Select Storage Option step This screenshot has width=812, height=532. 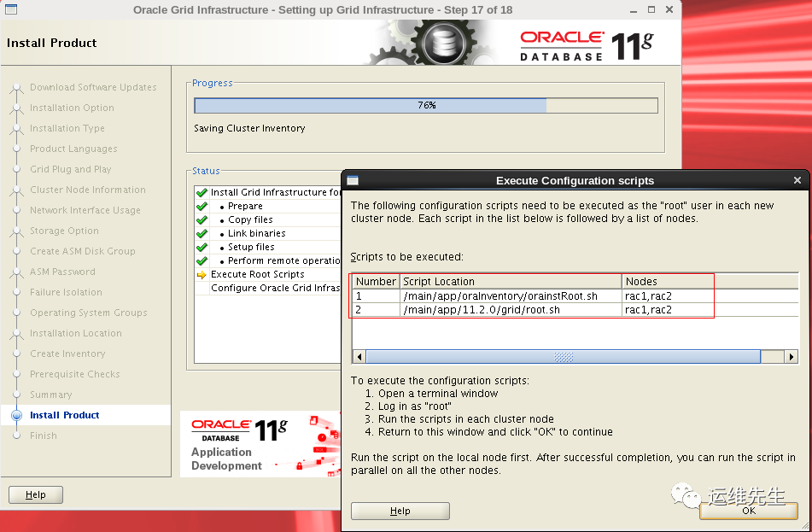click(x=64, y=231)
